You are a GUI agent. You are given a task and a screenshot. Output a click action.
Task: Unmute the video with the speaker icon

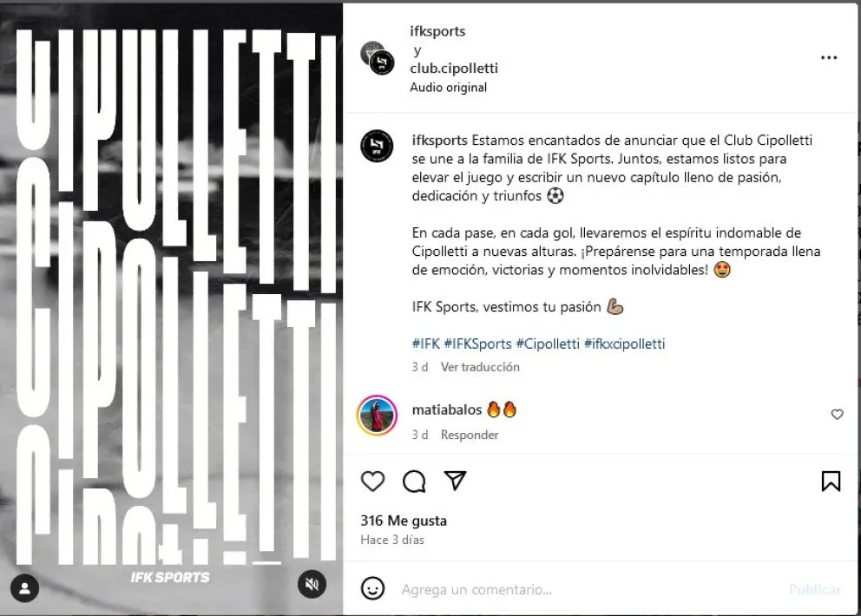(312, 584)
